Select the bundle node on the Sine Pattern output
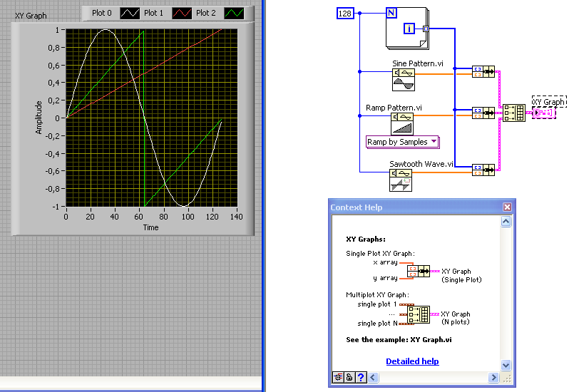Viewport: 574px width, 392px height. (x=484, y=71)
